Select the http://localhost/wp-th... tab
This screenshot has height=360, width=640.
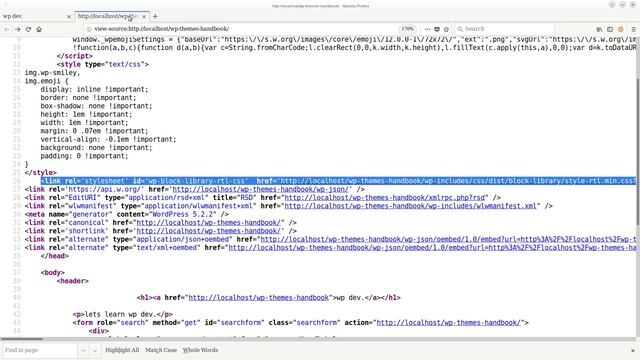pos(112,16)
